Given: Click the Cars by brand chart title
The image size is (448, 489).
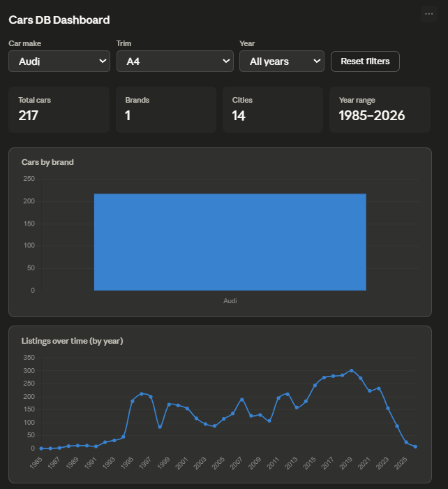Looking at the screenshot, I should [x=47, y=162].
